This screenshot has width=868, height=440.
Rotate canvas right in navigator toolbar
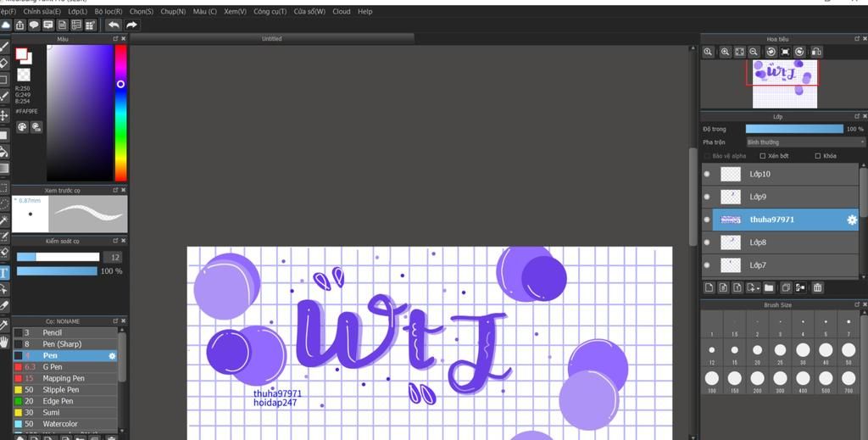799,52
